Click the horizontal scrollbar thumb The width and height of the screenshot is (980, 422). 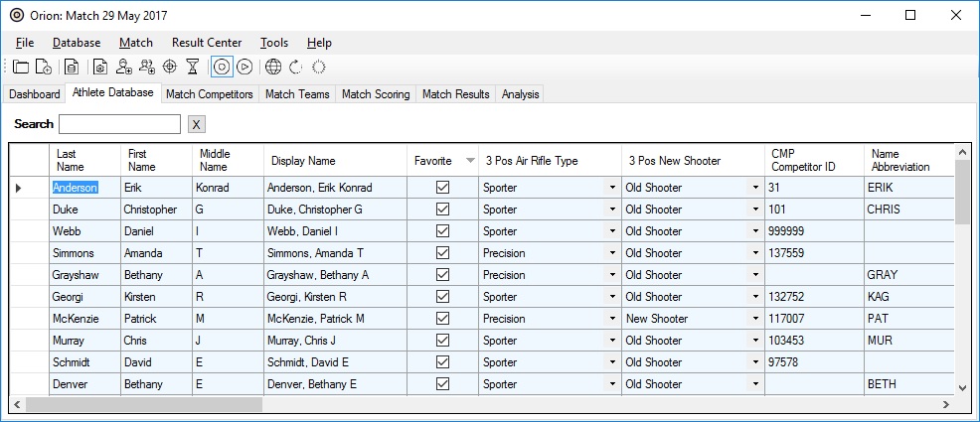tap(144, 404)
